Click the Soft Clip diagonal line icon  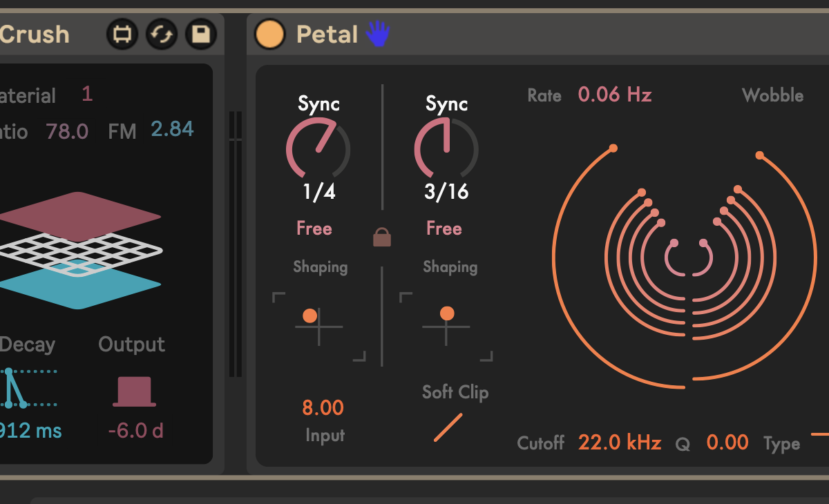(448, 427)
